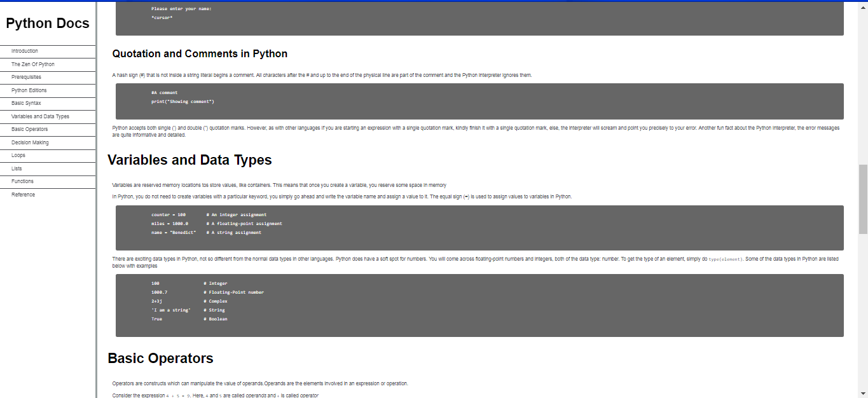Click the Quotation and Comments in Python heading
Screen dimensions: 868x398
tap(200, 54)
